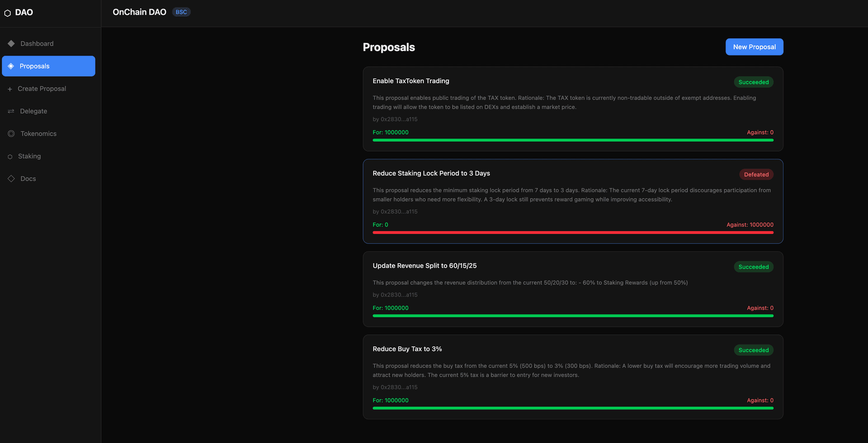
Task: Click Succeeded badge on Enable TaxToken Trading
Action: tap(753, 82)
